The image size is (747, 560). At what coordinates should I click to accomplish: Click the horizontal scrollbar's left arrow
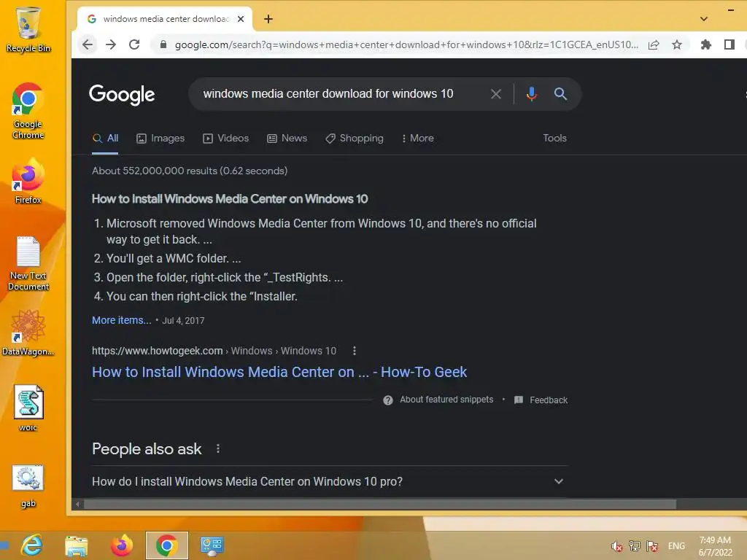tap(77, 504)
